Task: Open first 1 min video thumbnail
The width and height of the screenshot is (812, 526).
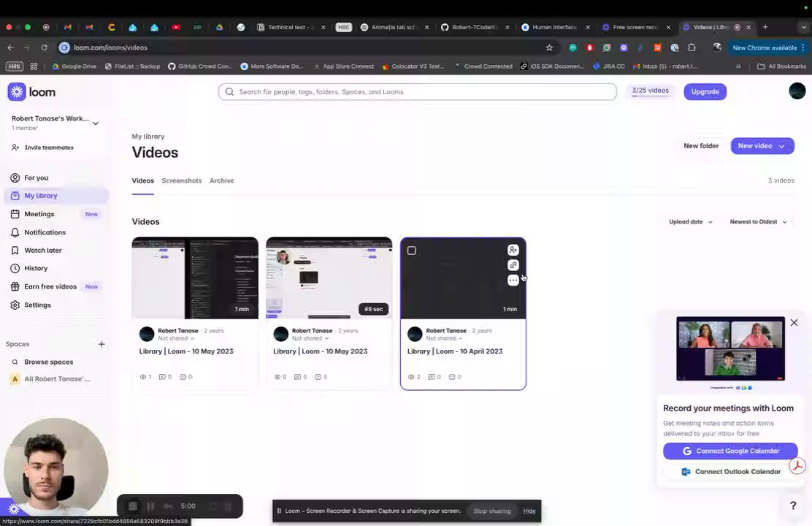Action: click(x=195, y=278)
